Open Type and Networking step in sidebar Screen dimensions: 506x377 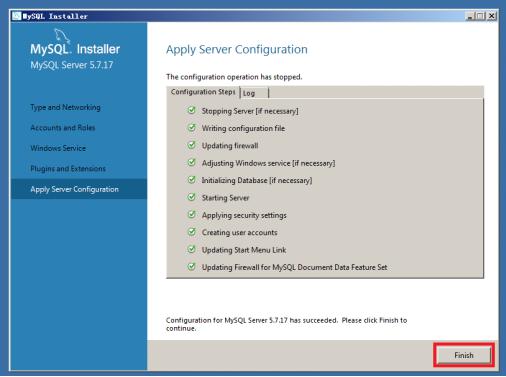[65, 107]
